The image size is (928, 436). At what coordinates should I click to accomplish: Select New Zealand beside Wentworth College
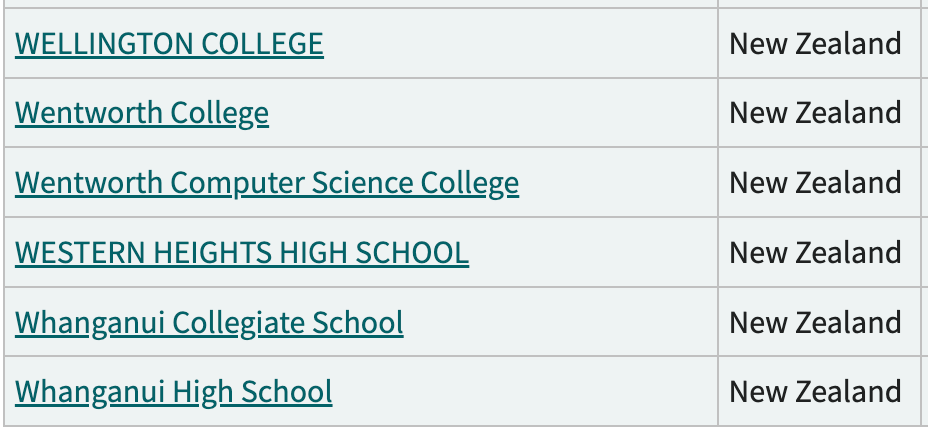coord(815,113)
